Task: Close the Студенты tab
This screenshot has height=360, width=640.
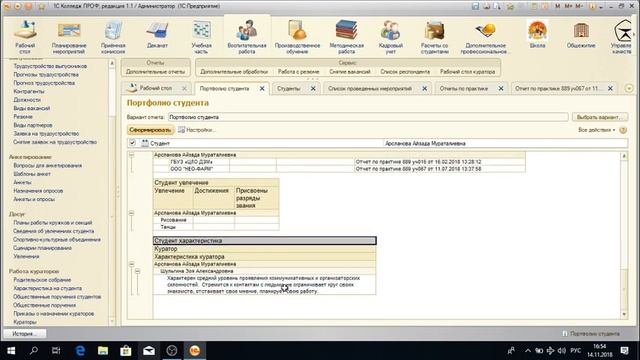Action: (313, 89)
